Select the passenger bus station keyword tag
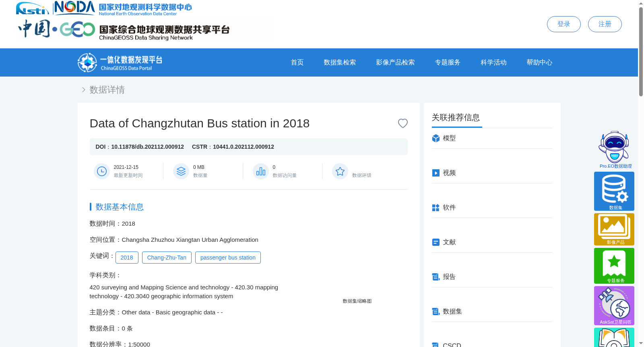 click(x=228, y=258)
